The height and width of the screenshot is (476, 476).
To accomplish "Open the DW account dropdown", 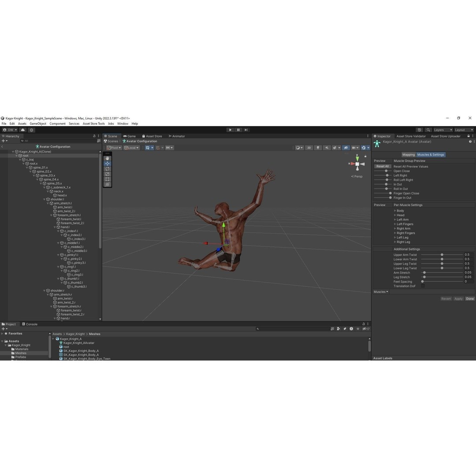I will [10, 130].
